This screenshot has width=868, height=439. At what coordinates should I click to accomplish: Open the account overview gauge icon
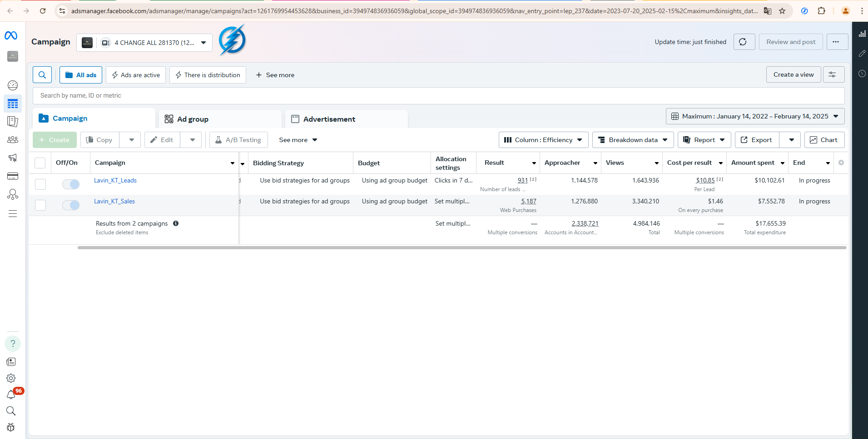[13, 85]
